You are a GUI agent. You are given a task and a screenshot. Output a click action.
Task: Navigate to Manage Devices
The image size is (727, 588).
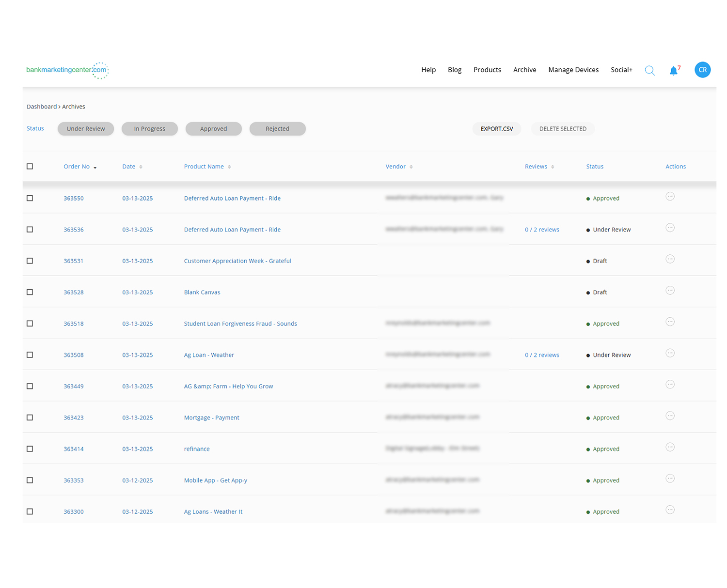573,70
